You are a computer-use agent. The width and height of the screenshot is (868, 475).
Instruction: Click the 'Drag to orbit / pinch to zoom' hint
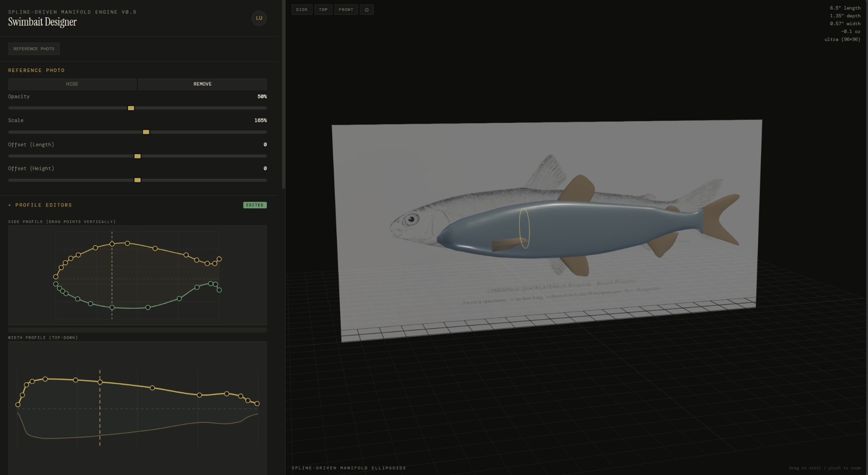[825, 468]
